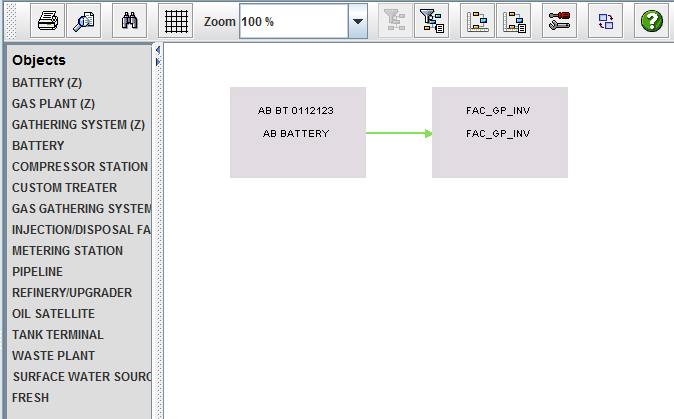Click the binoculars Find icon
The height and width of the screenshot is (419, 674).
click(x=129, y=21)
